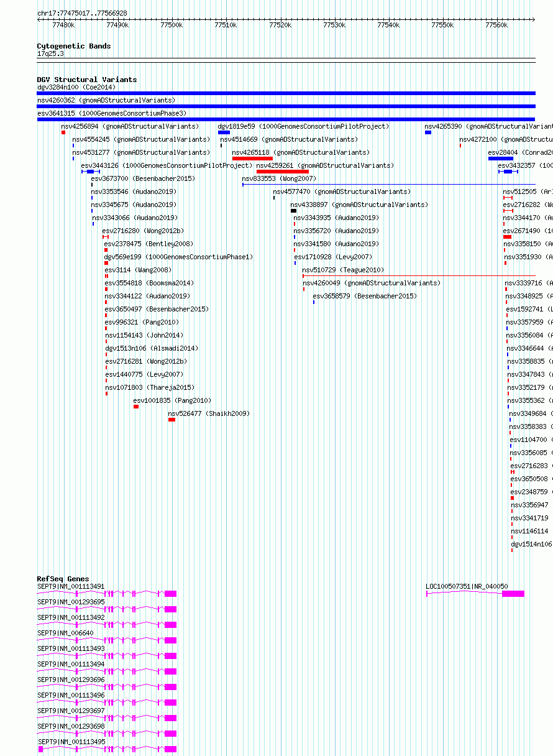Click dgv1513n106 (Alsmadi2014) label
Viewport: 553px width, 756px height.
tap(152, 348)
